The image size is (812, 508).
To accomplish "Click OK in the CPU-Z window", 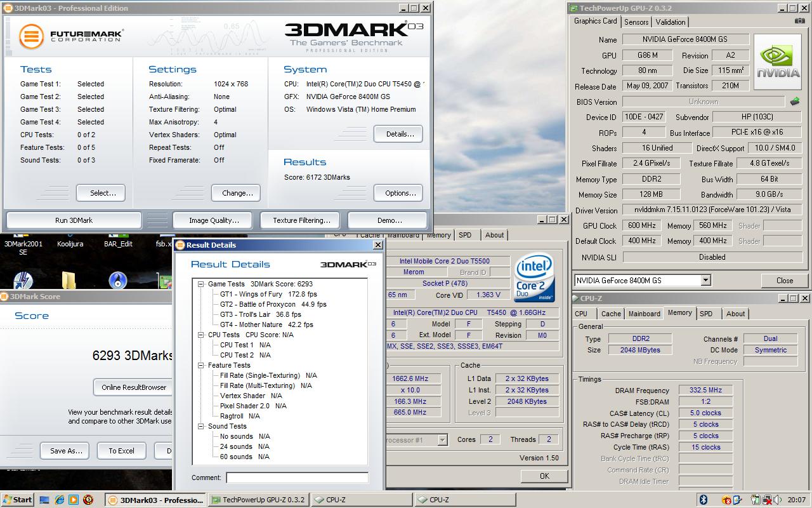I will pyautogui.click(x=544, y=476).
